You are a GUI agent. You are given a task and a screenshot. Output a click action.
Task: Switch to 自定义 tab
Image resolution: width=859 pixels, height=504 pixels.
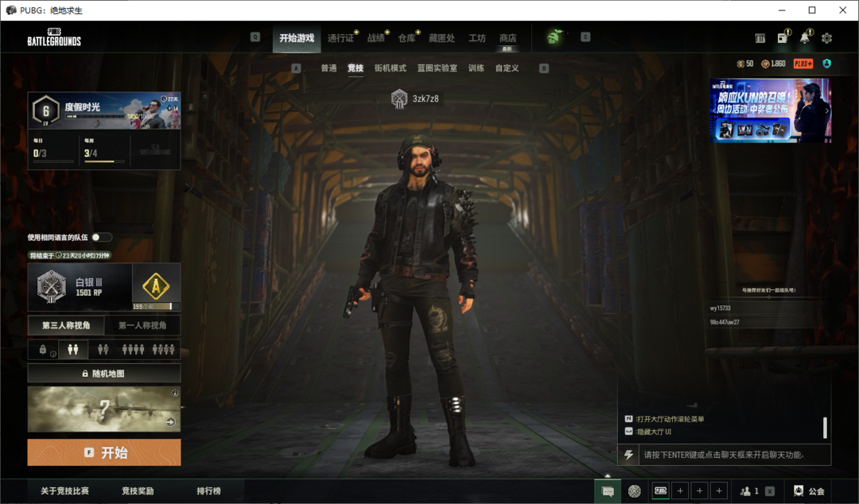pyautogui.click(x=507, y=68)
